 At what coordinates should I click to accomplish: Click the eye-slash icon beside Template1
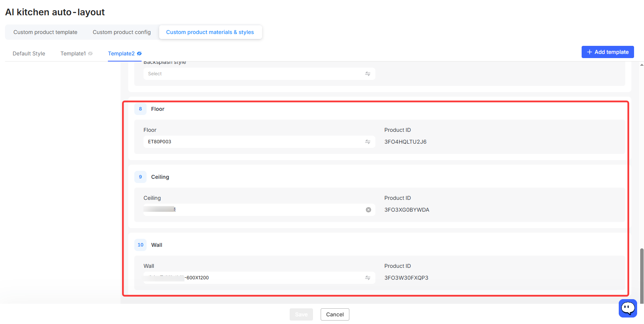tap(90, 53)
